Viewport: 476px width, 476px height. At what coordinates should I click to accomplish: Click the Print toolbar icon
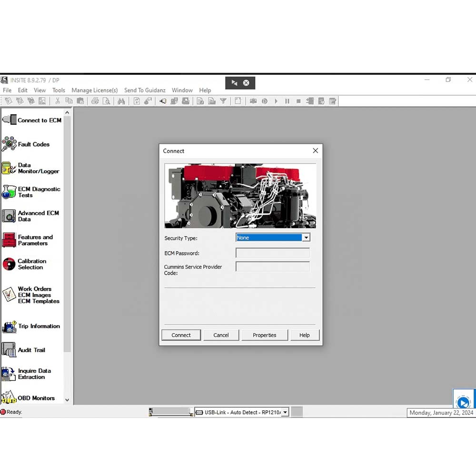(95, 101)
